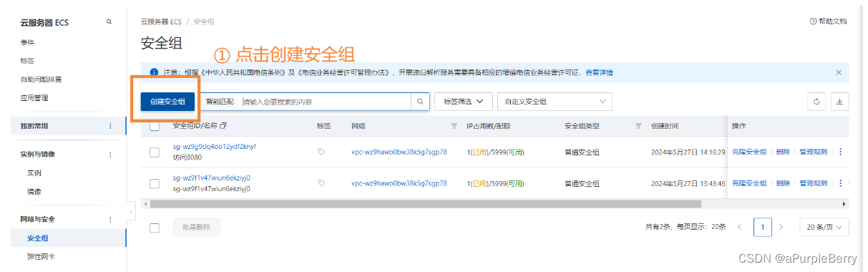Viewport: 868px width, 272px height.
Task: Open the 标签筛选 dropdown
Action: (463, 102)
